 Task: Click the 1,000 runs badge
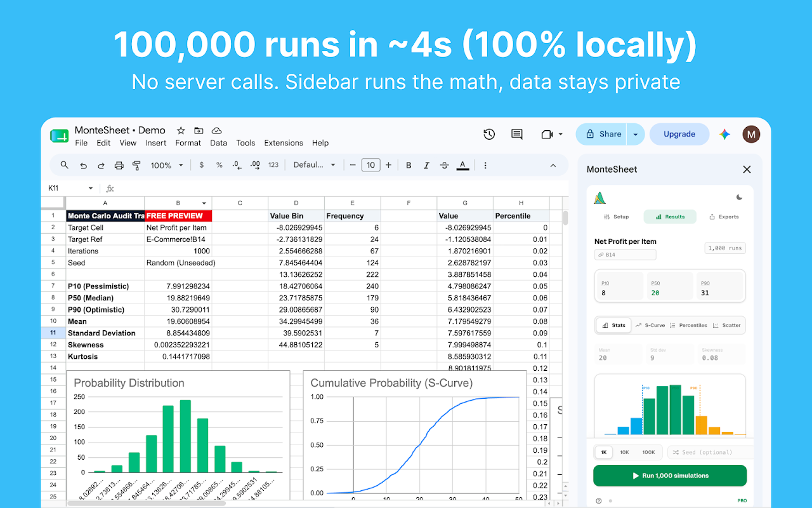point(725,248)
